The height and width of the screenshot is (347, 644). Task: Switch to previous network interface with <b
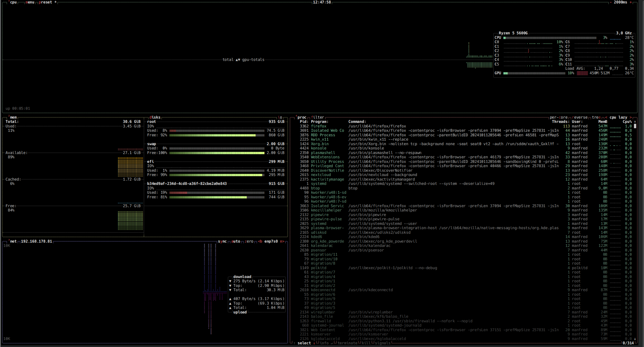coord(260,241)
